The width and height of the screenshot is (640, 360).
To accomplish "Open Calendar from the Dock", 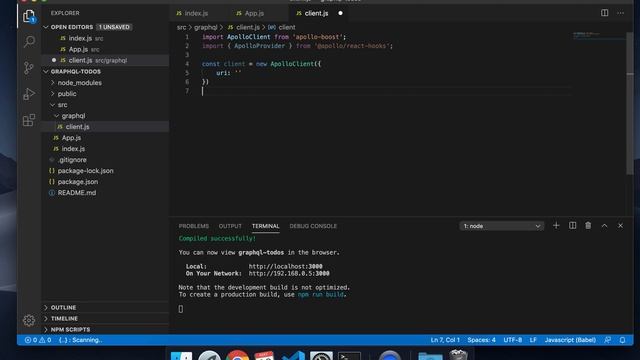I will click(264, 356).
